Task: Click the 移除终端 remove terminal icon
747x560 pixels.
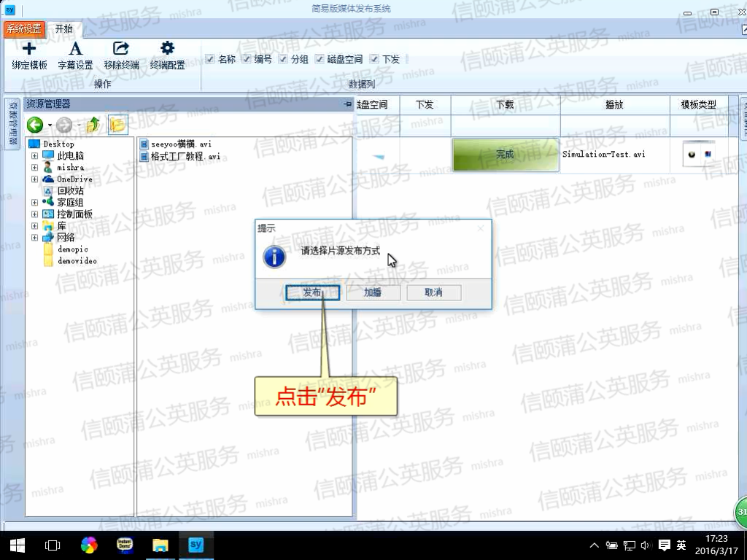Action: pyautogui.click(x=121, y=50)
